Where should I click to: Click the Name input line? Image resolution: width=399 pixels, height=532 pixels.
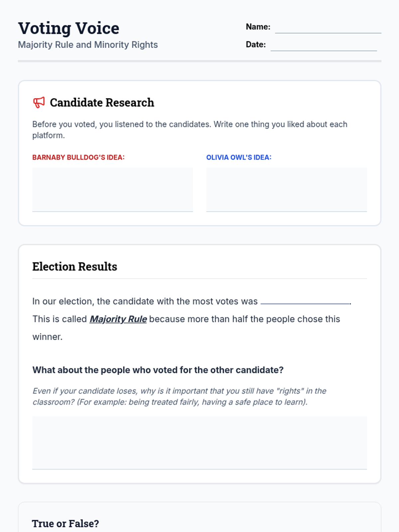pos(328,28)
